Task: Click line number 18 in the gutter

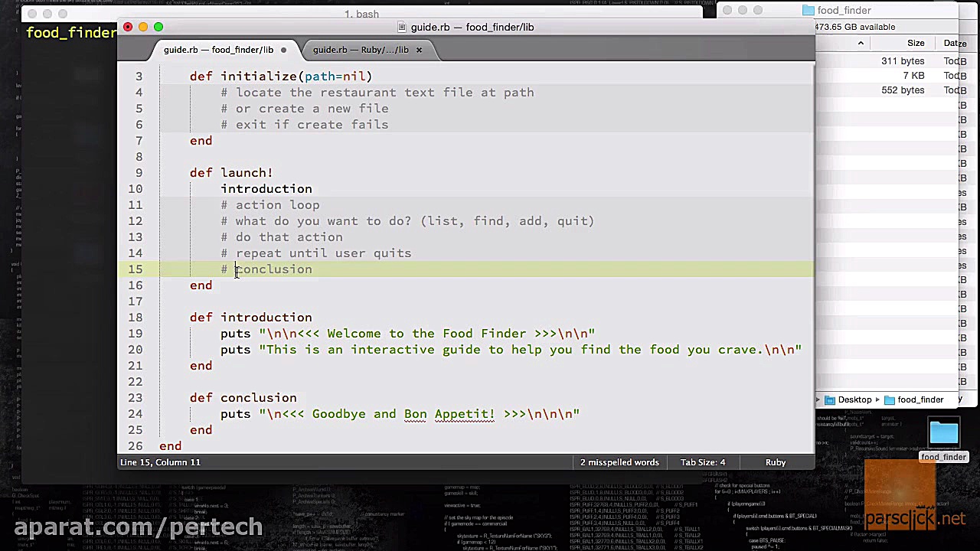Action: pos(135,318)
